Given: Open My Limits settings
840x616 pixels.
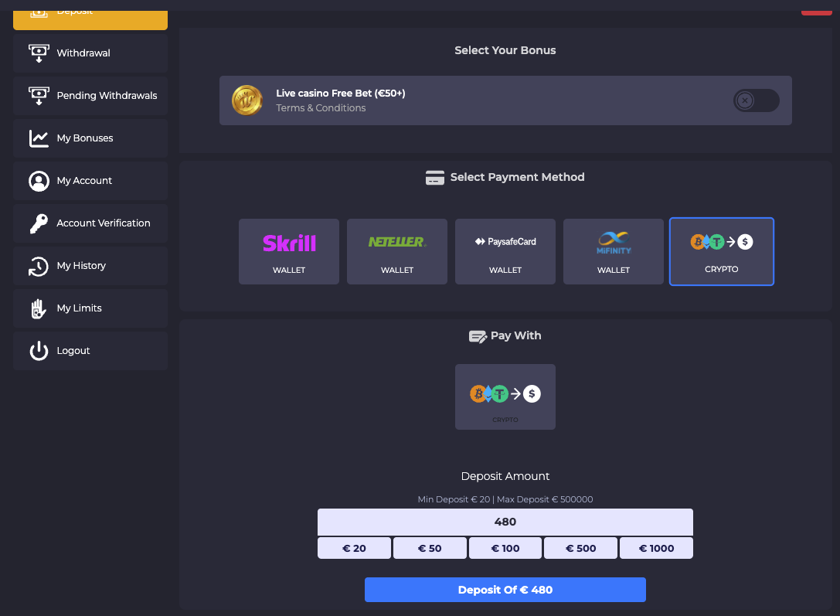Looking at the screenshot, I should click(90, 308).
